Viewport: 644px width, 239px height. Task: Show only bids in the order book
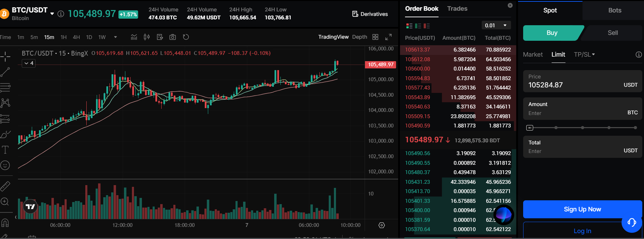pos(418,26)
